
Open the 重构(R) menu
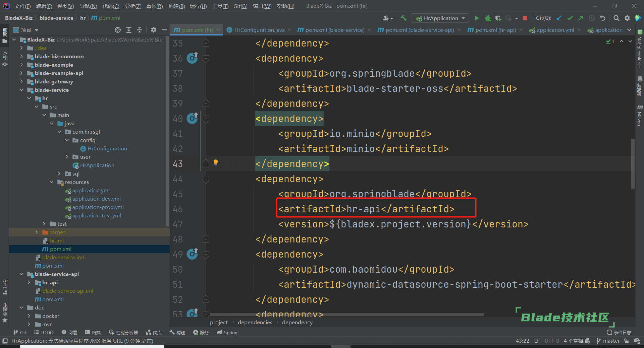(x=154, y=6)
